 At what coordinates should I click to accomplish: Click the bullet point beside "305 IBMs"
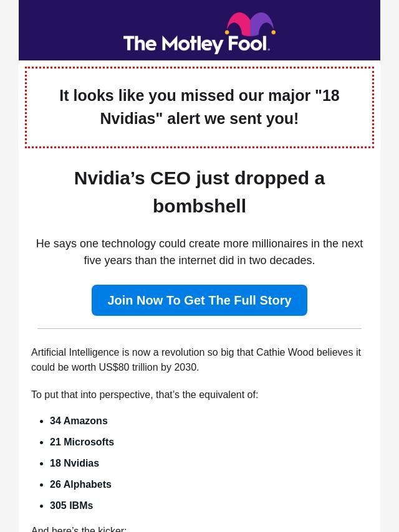(x=41, y=506)
